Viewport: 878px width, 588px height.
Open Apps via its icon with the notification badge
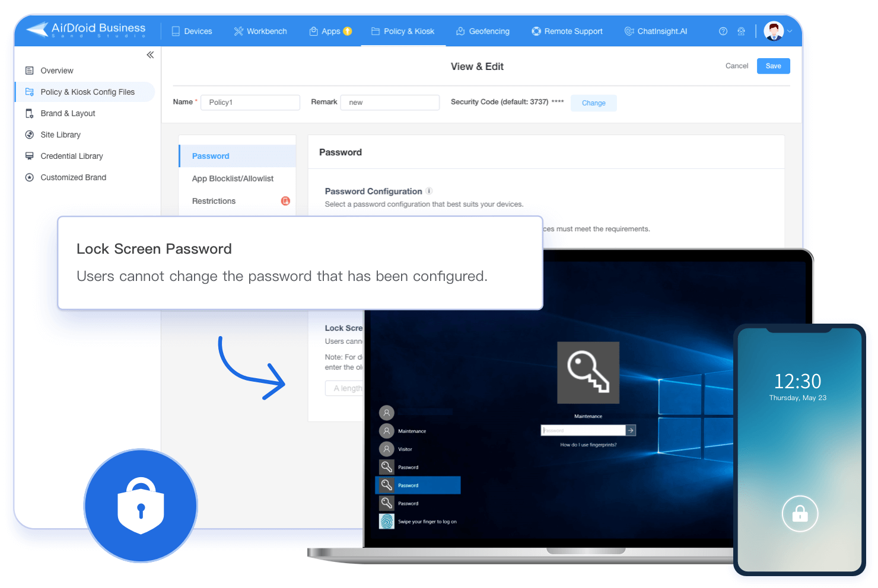314,31
